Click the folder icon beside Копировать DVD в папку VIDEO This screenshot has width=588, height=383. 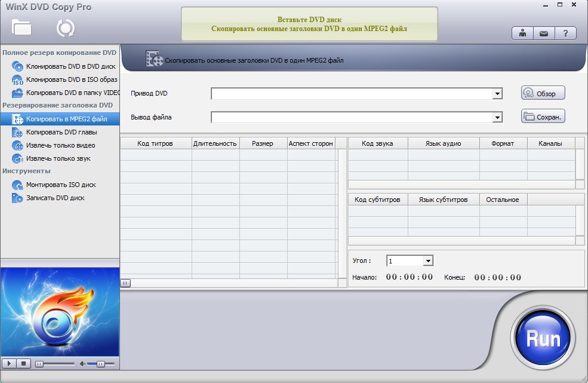click(17, 93)
